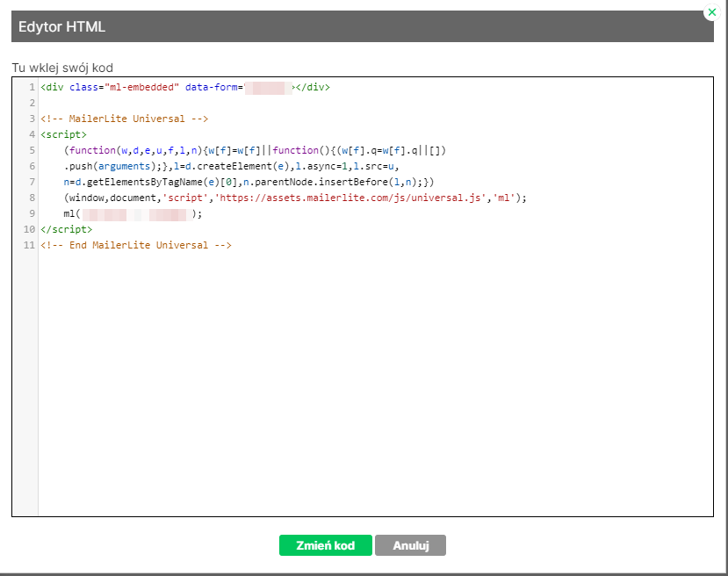Click the ml( call on line 9

coord(71,213)
